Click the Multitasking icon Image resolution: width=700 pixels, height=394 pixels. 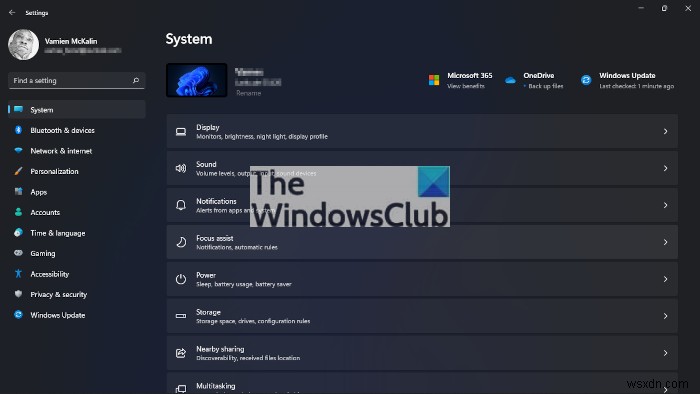(x=181, y=389)
